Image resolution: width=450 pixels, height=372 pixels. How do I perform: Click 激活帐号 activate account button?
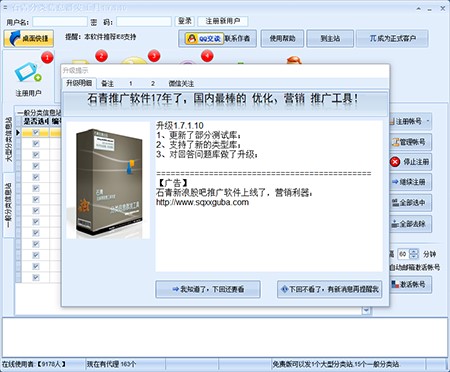pos(411,284)
